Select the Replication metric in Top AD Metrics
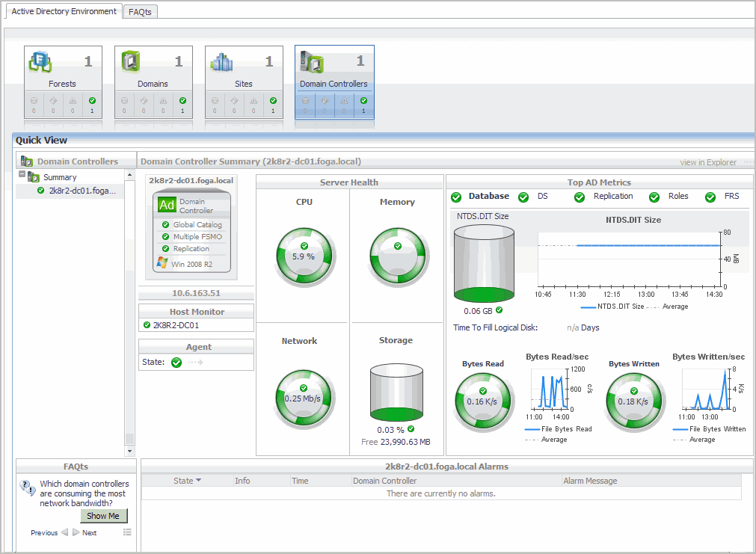Viewport: 756px width, 554px height. click(x=613, y=197)
